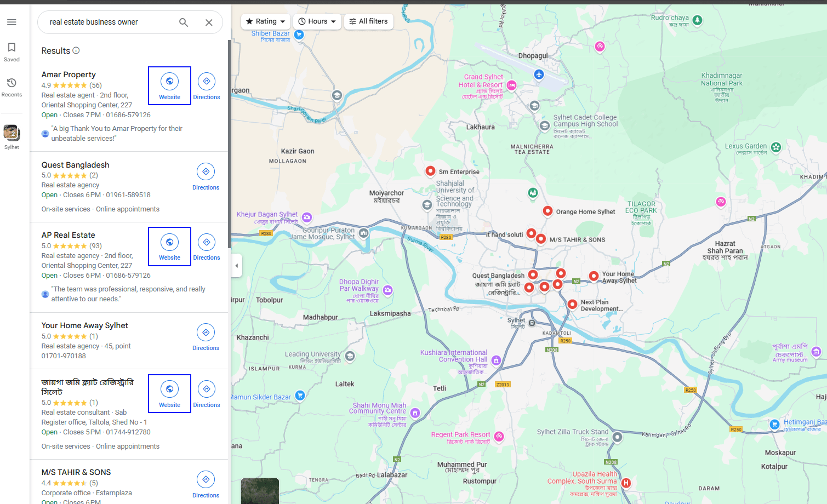Click Gouripur Puraton Jame Mosque marker

click(x=363, y=233)
